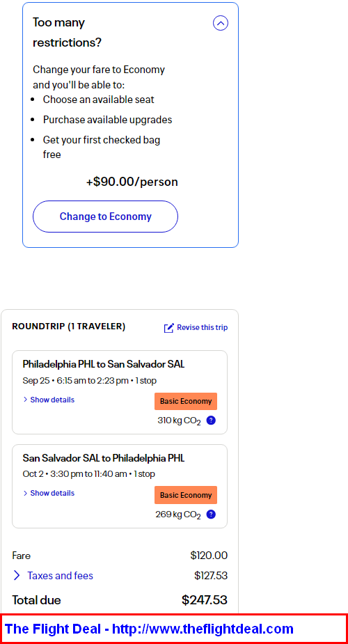Collapse the 'Too many restrictions?' panel
The width and height of the screenshot is (348, 644).
point(221,23)
